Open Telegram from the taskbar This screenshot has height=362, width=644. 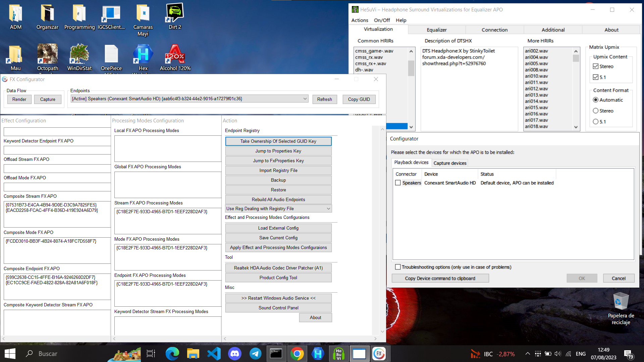point(256,354)
